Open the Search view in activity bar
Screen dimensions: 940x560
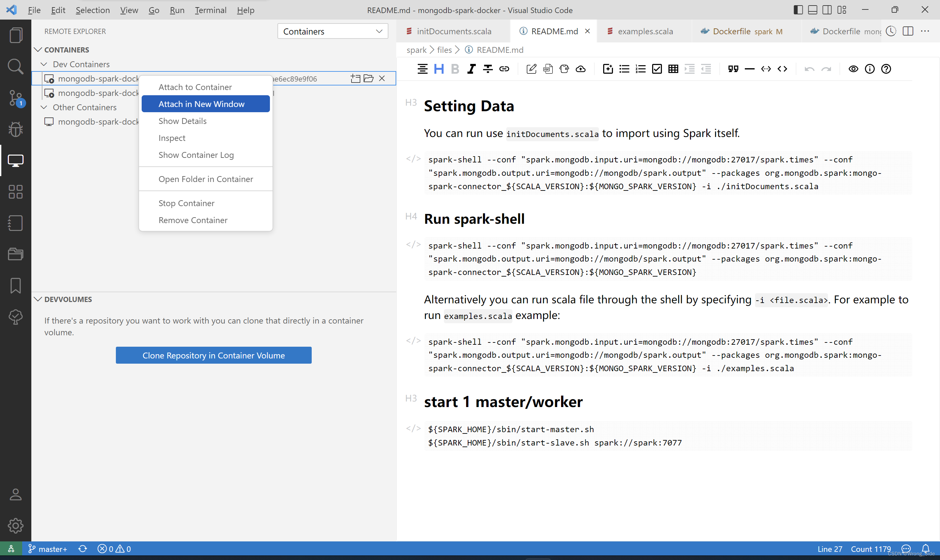[15, 67]
